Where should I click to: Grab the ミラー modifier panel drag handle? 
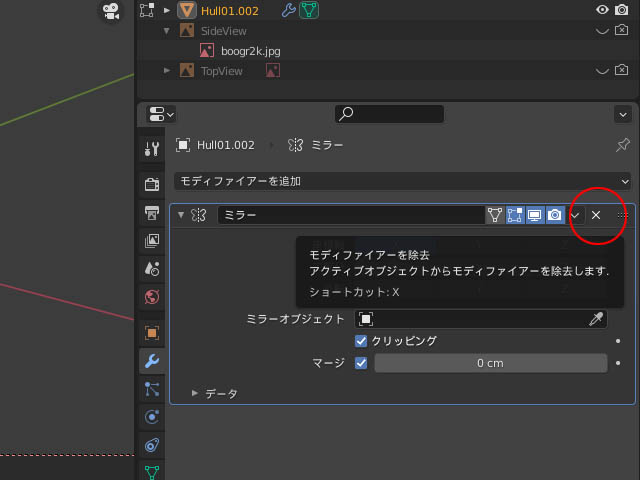tap(622, 215)
